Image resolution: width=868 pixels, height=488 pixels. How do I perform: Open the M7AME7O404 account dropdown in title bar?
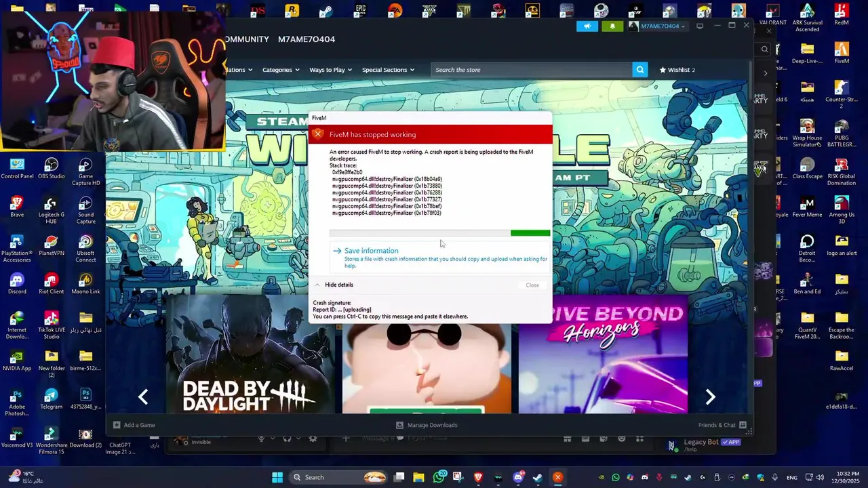click(x=657, y=26)
